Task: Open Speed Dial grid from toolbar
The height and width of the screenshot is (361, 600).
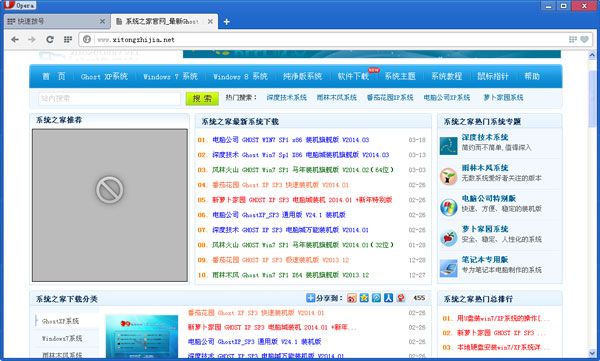Action: click(68, 39)
